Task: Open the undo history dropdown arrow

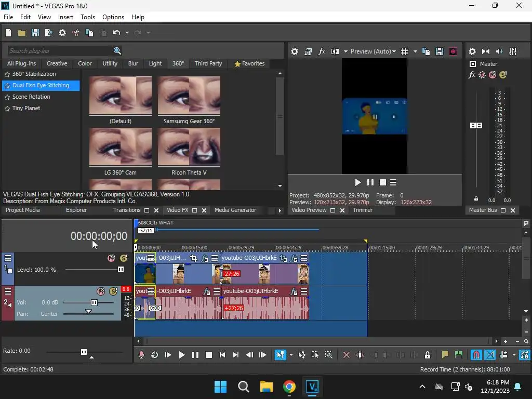Action: tap(127, 33)
